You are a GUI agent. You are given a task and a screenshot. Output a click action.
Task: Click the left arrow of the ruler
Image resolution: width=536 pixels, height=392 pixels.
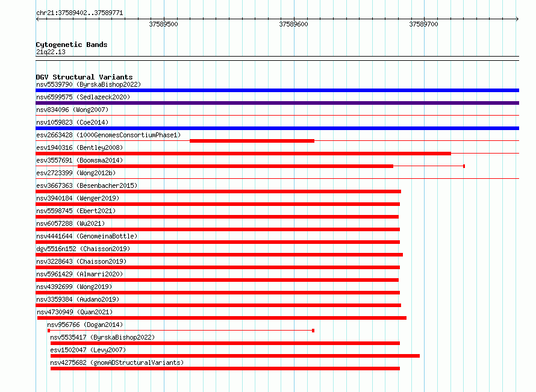pos(37,19)
